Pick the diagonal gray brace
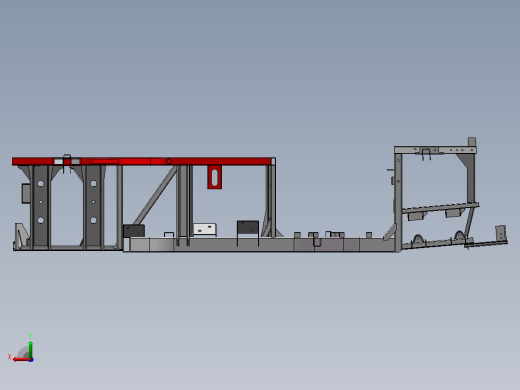Screen dimensions: 520x390 click(x=155, y=195)
